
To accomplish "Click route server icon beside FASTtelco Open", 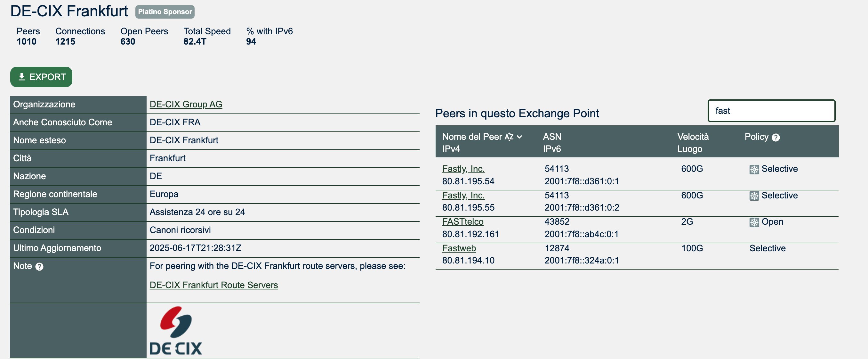I will [x=754, y=222].
